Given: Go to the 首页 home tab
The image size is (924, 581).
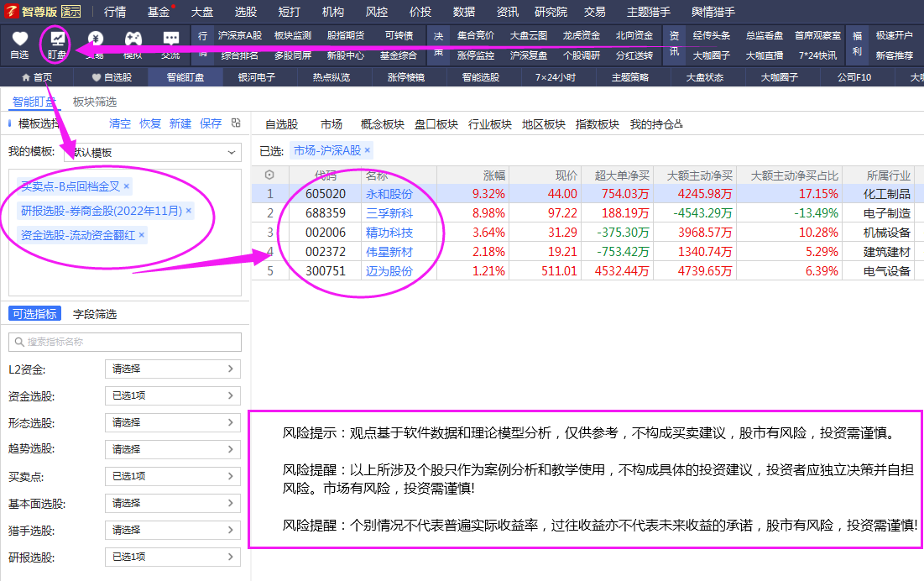Looking at the screenshot, I should [37, 77].
